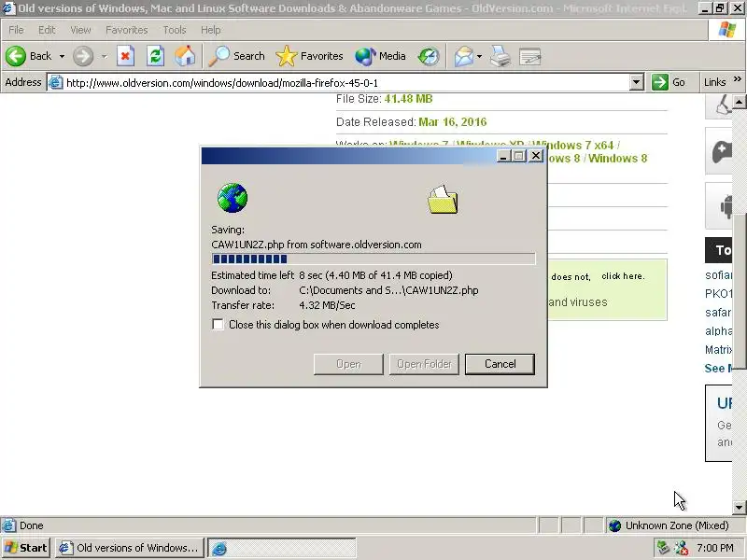Click the Unknown Zone globe icon

[614, 525]
